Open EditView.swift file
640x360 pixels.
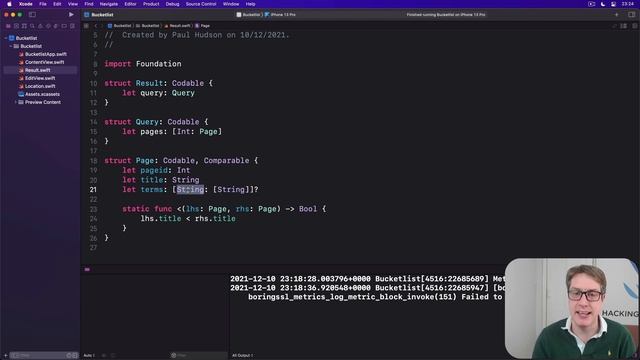pos(37,78)
